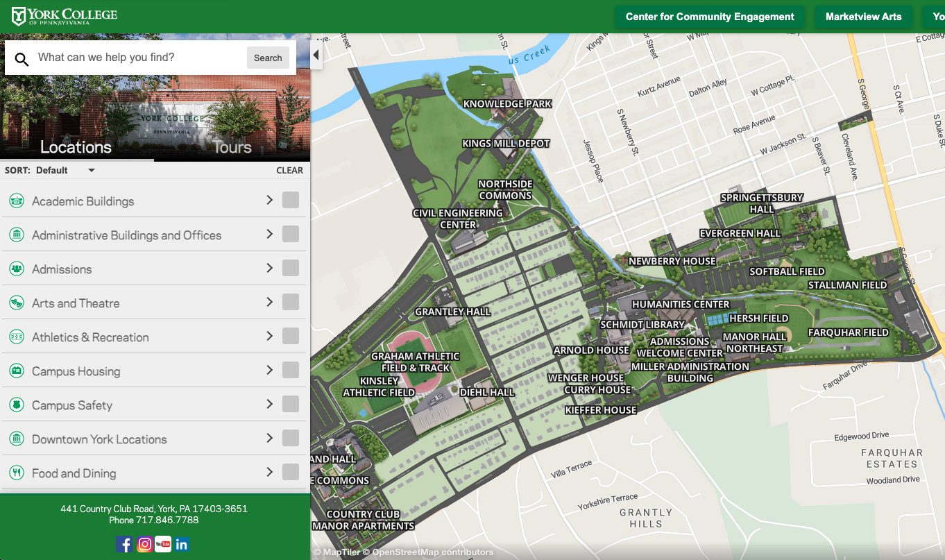The height and width of the screenshot is (560, 945).
Task: Select Springettsbury Hall on the map
Action: [x=762, y=203]
